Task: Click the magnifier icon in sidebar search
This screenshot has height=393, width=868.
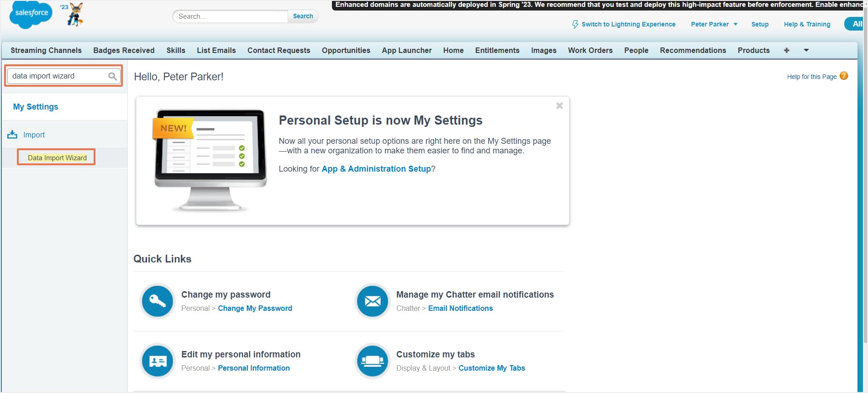Action: 112,76
